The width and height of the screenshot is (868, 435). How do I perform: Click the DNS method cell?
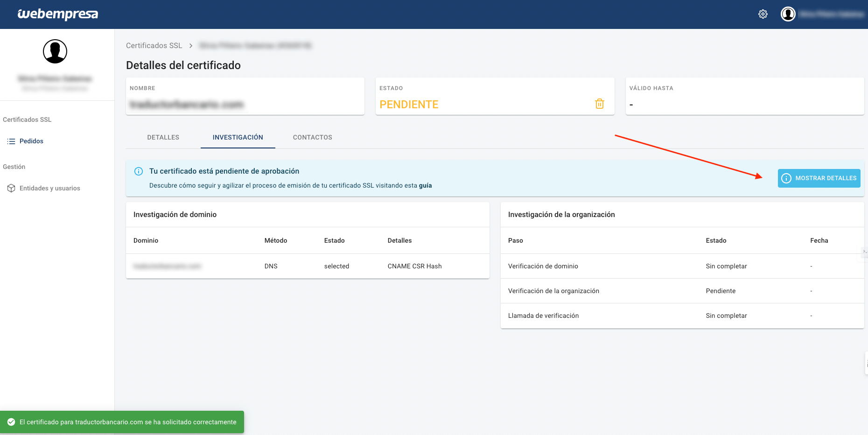(x=271, y=266)
